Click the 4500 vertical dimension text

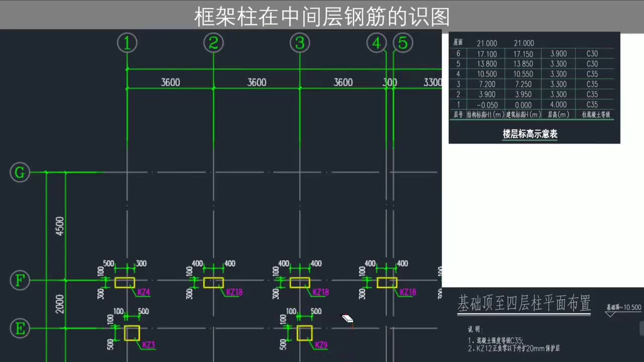tap(60, 226)
